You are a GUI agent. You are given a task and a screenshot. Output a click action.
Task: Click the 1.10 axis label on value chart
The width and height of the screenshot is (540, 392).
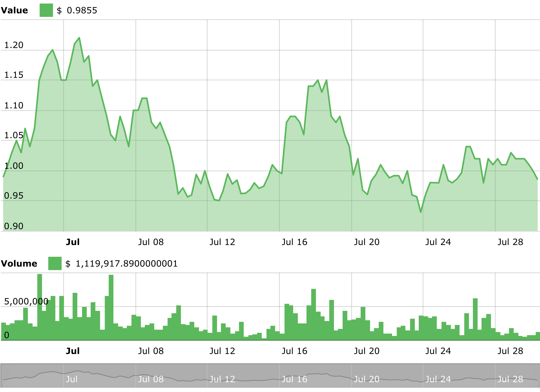(x=14, y=105)
